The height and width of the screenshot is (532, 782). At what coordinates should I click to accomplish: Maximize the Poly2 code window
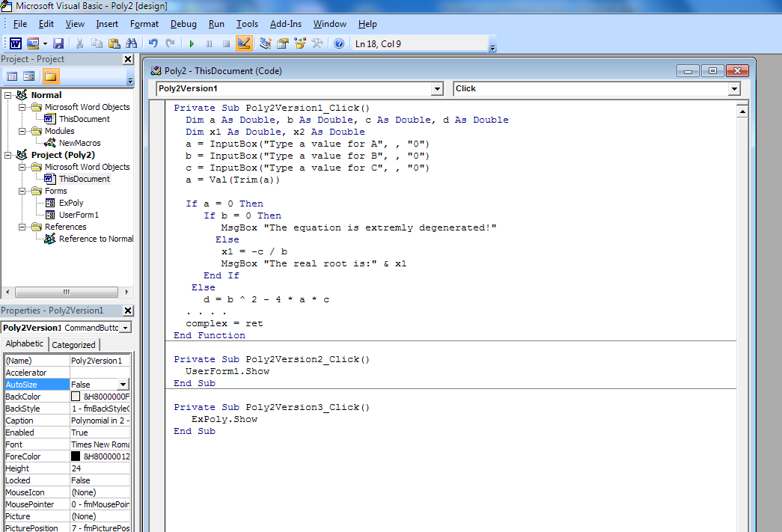[712, 71]
